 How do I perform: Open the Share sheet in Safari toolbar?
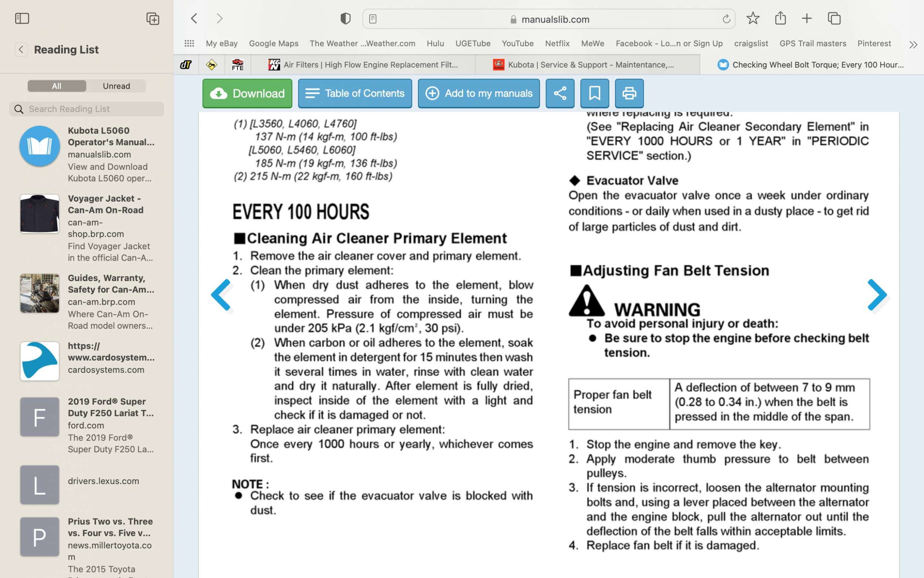(x=780, y=18)
